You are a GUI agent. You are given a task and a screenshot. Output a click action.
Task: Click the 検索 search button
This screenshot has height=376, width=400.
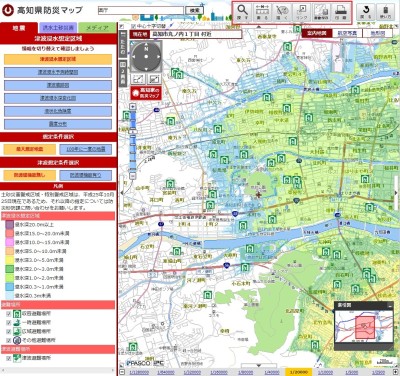[x=194, y=11]
